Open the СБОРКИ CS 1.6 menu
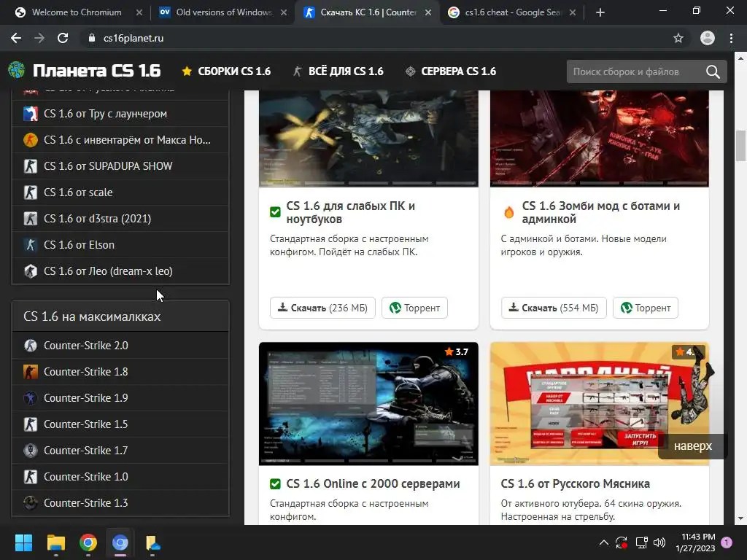This screenshot has width=747, height=560. (x=226, y=71)
